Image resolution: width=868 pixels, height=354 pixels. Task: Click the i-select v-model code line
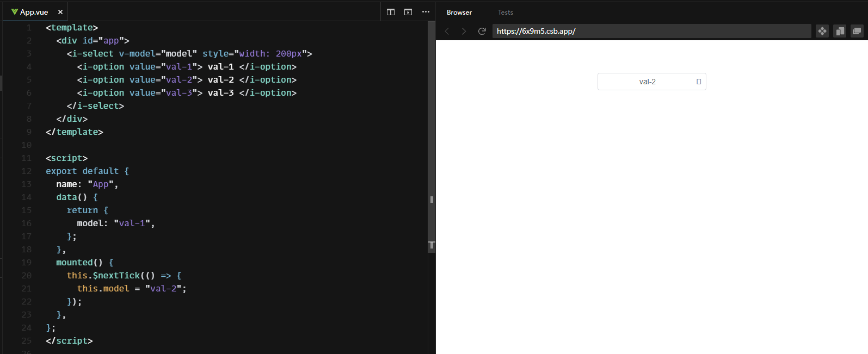point(189,54)
